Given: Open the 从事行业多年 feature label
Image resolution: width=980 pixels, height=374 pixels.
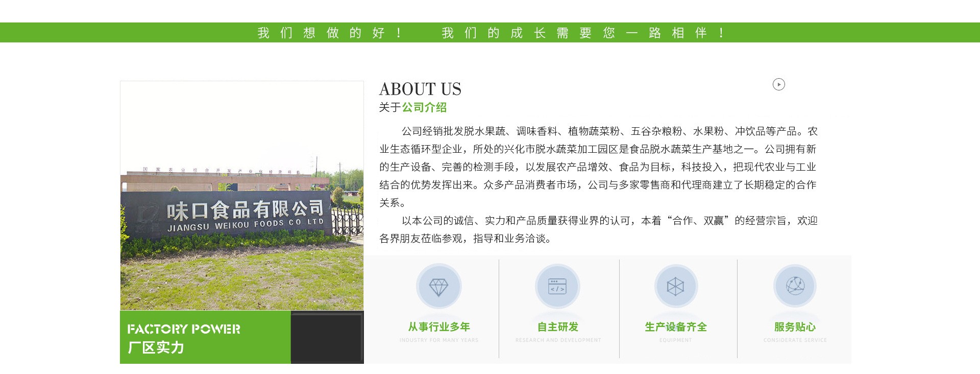Looking at the screenshot, I should 438,327.
